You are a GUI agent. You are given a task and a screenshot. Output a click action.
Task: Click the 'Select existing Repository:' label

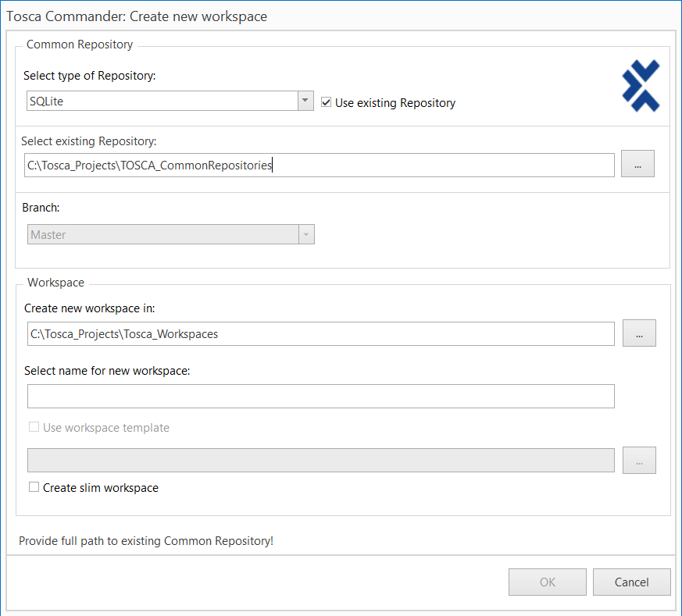pyautogui.click(x=89, y=141)
